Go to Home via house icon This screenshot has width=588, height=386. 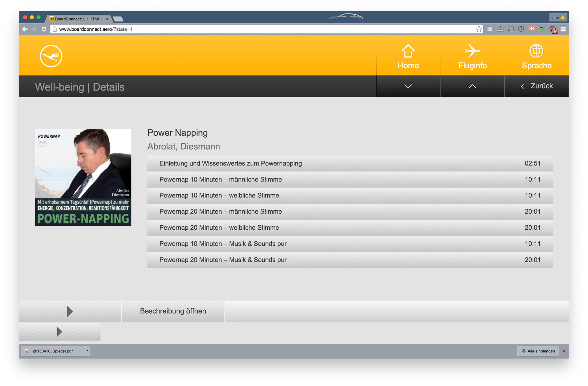tap(408, 56)
